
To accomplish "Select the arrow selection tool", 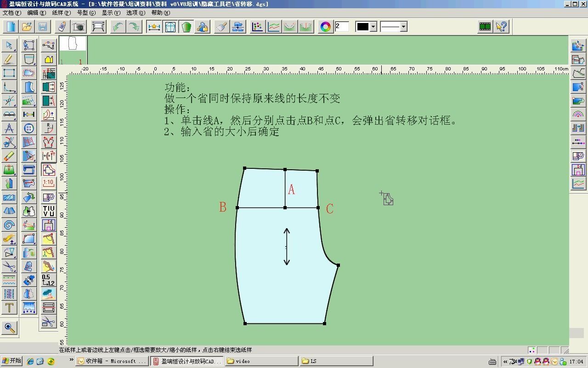I will (x=8, y=46).
